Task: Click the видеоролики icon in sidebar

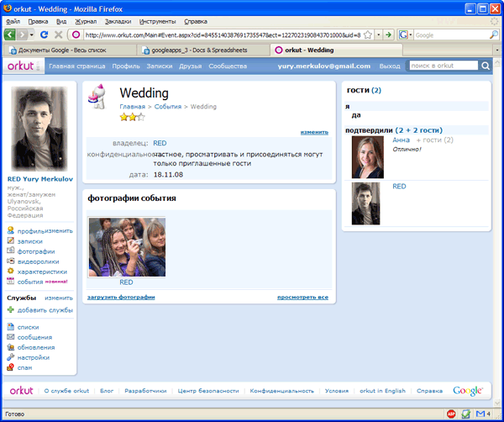Action: point(11,261)
